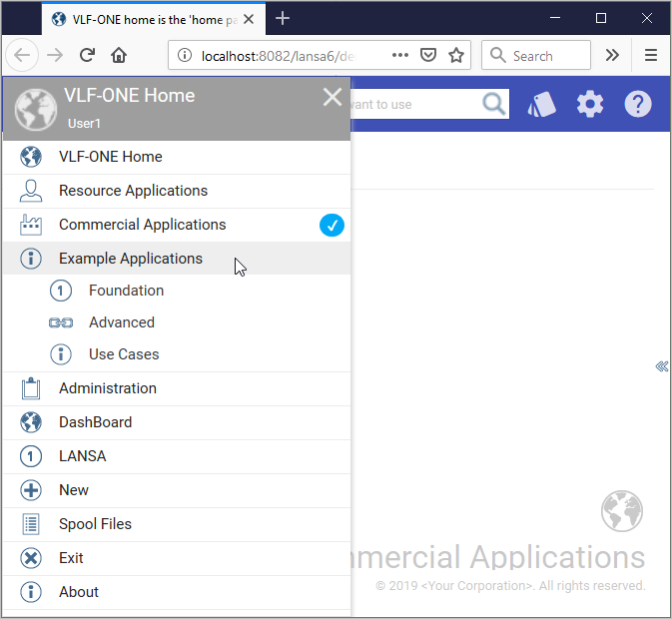Click the info icon beside Use Cases
Image resolution: width=672 pixels, height=619 pixels.
pos(61,354)
